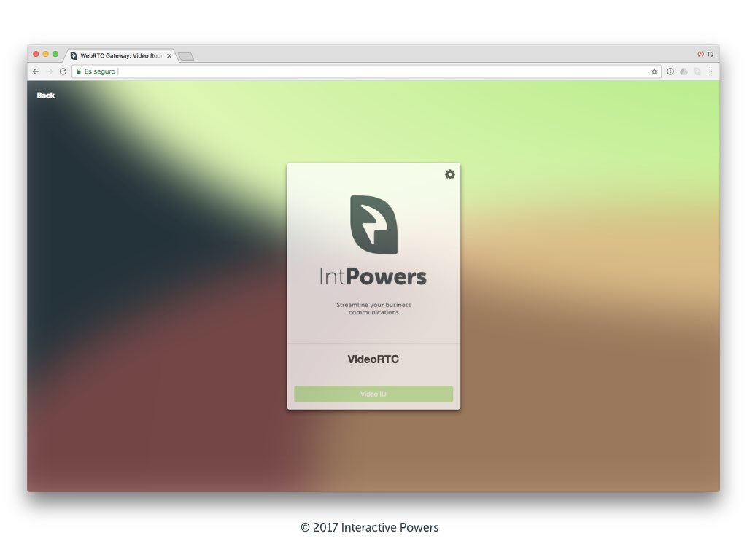The width and height of the screenshot is (747, 560).
Task: Click the IntPowers wordmark text
Action: 373,277
